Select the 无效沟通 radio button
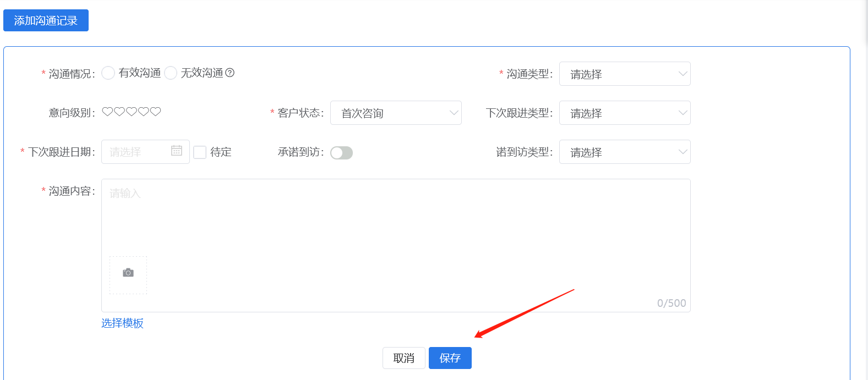Image resolution: width=868 pixels, height=380 pixels. [171, 73]
